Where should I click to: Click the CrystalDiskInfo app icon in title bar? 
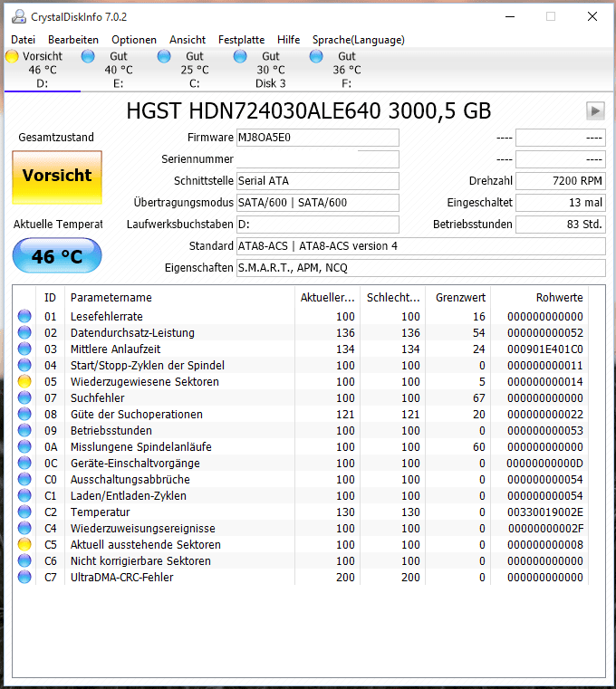19,16
